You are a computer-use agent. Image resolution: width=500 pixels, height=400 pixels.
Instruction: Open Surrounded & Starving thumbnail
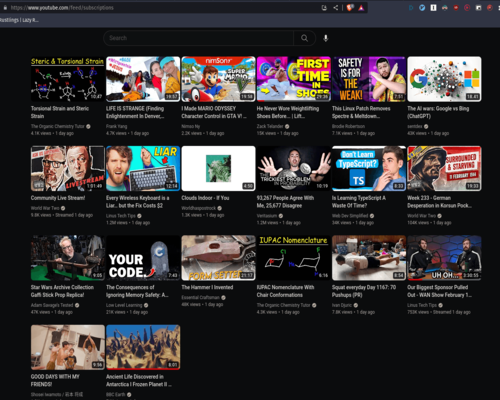point(444,168)
